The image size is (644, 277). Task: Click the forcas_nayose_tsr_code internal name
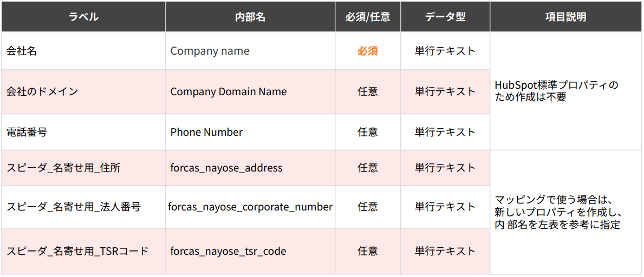tap(228, 251)
